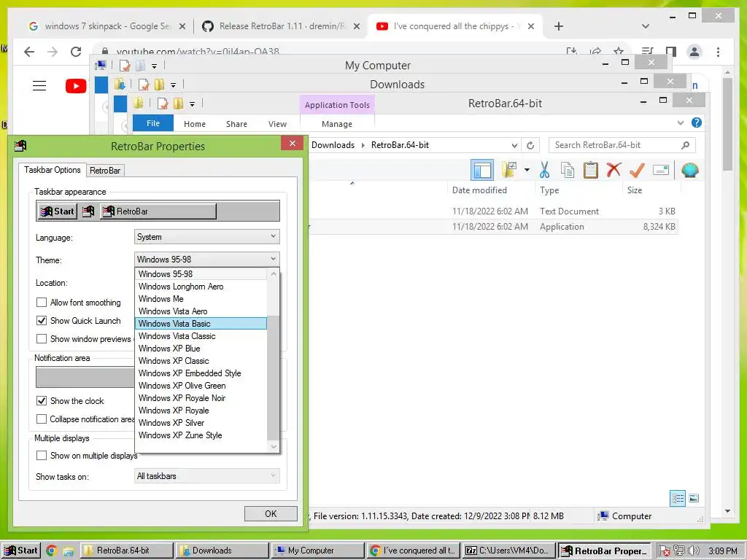Enable Collapse notification area checkbox
Screen dimensions: 747x560
[42, 419]
